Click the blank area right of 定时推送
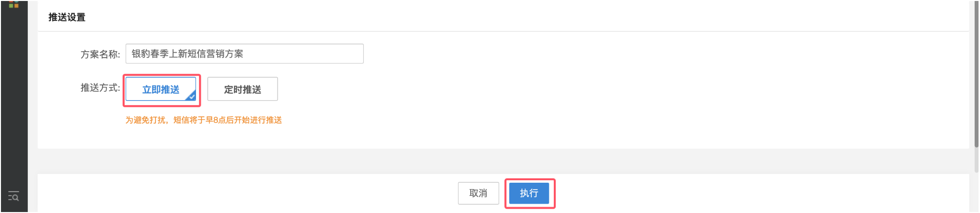This screenshot has width=980, height=213. point(587,89)
